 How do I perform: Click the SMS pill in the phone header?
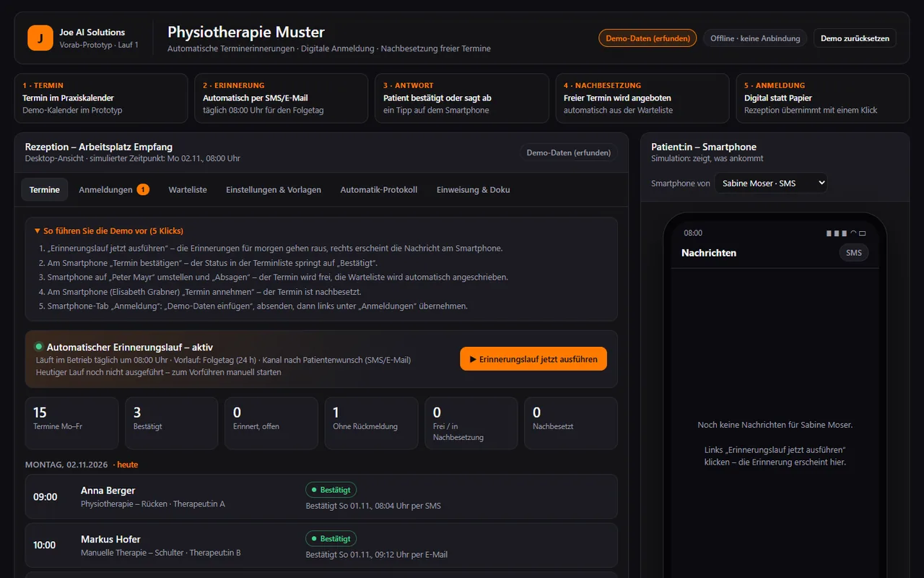click(x=854, y=253)
